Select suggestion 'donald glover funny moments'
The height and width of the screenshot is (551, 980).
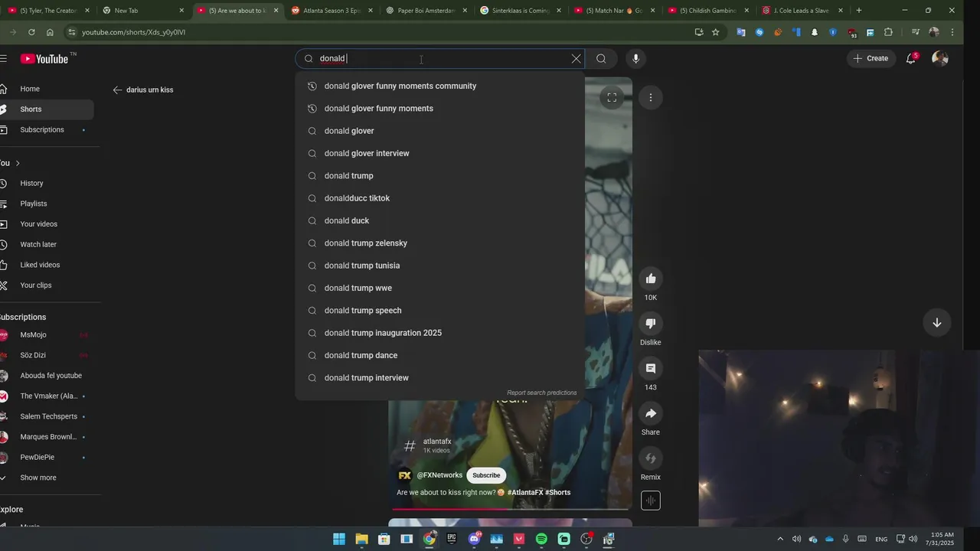pyautogui.click(x=440, y=109)
